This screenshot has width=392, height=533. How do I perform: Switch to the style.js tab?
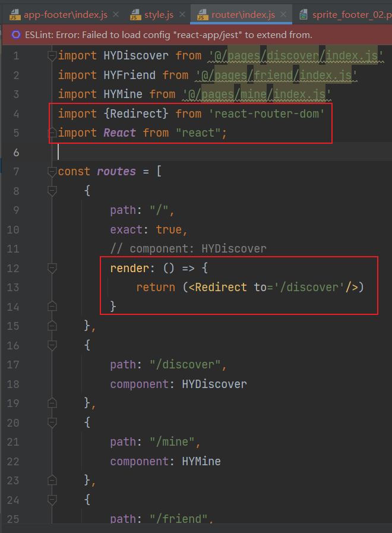click(x=159, y=15)
